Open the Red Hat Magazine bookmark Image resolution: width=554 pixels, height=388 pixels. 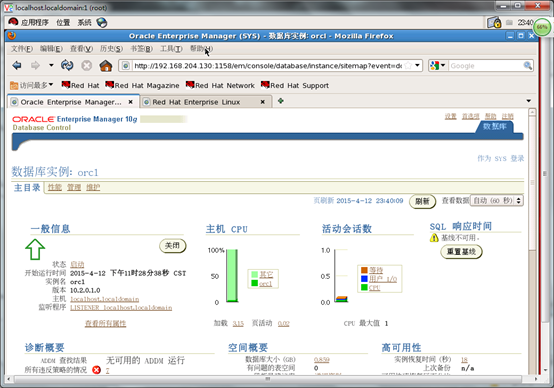pyautogui.click(x=142, y=85)
